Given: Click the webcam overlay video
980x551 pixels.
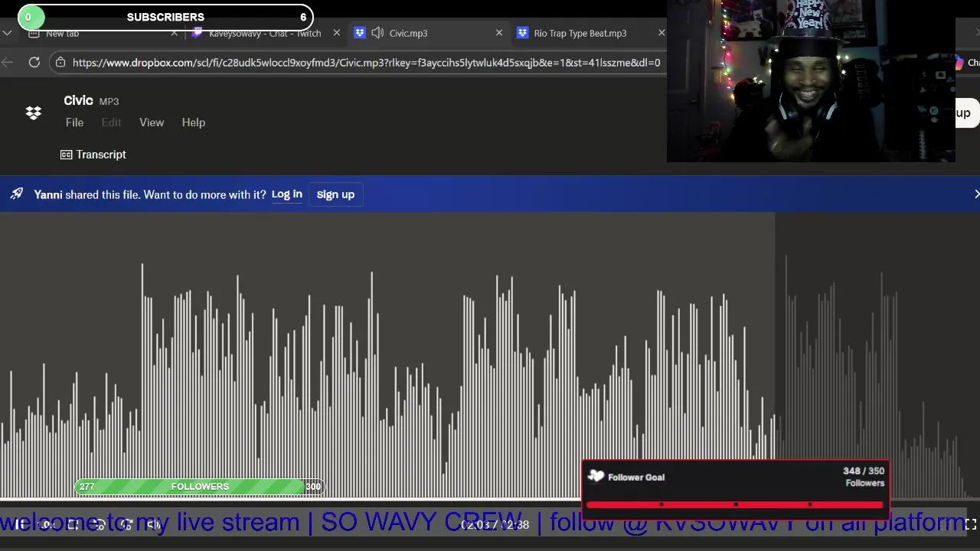Looking at the screenshot, I should tap(811, 81).
